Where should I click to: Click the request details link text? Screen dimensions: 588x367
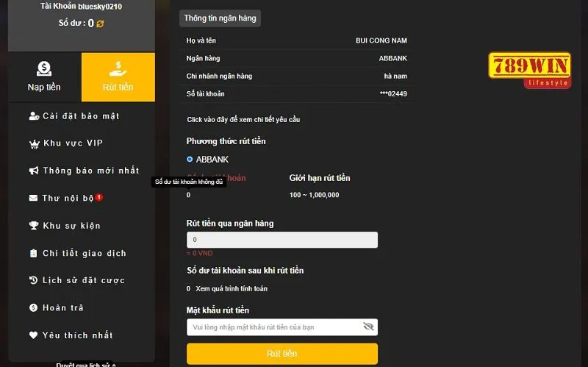tap(243, 120)
